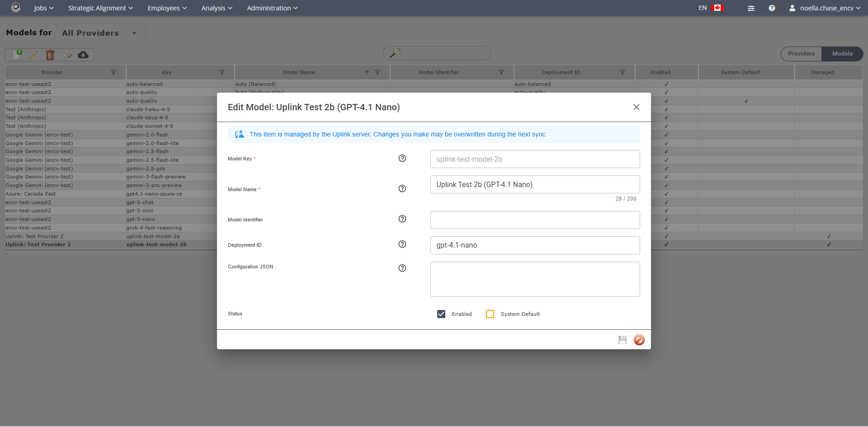The height and width of the screenshot is (427, 868).
Task: Expand the Strategic Alignment menu
Action: pyautogui.click(x=100, y=8)
